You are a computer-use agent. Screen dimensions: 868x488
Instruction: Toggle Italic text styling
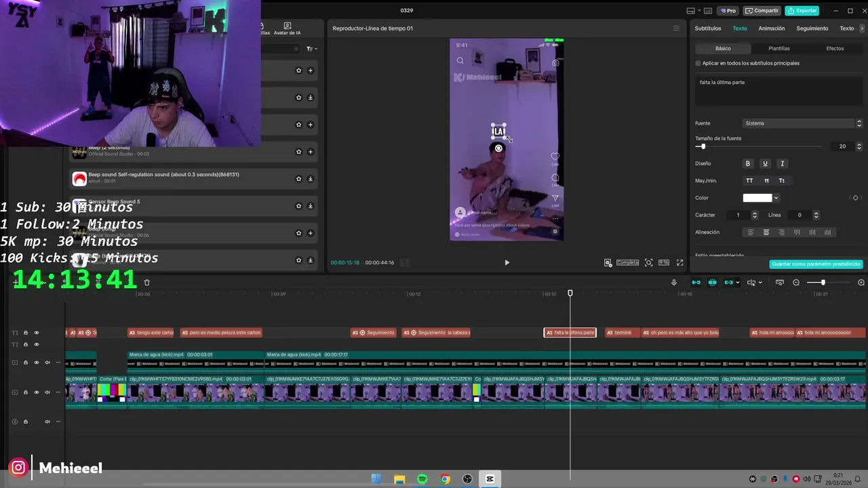pos(782,163)
